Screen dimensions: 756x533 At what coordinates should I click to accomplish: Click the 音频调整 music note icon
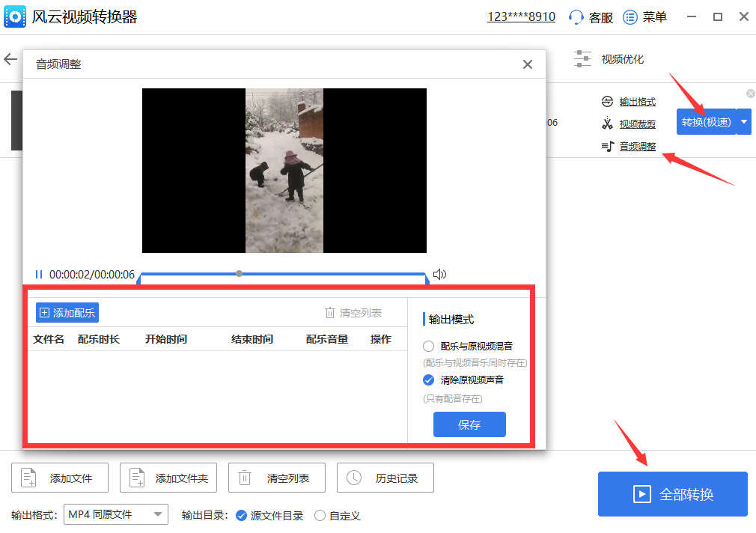point(608,146)
